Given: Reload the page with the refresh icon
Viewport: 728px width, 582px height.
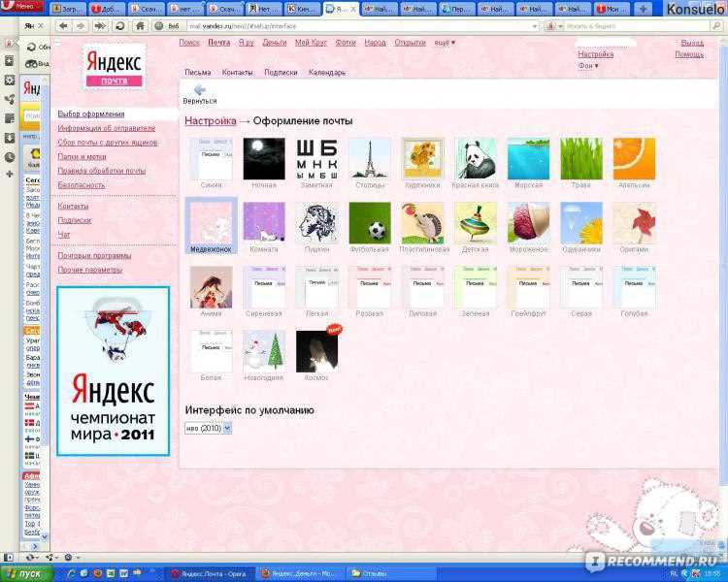Looking at the screenshot, I should [119, 26].
